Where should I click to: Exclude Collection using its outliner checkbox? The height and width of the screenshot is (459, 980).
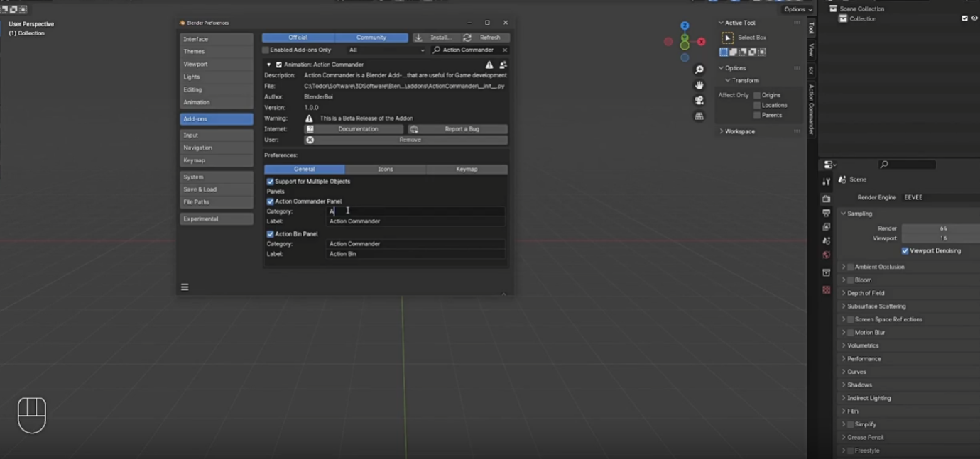964,18
